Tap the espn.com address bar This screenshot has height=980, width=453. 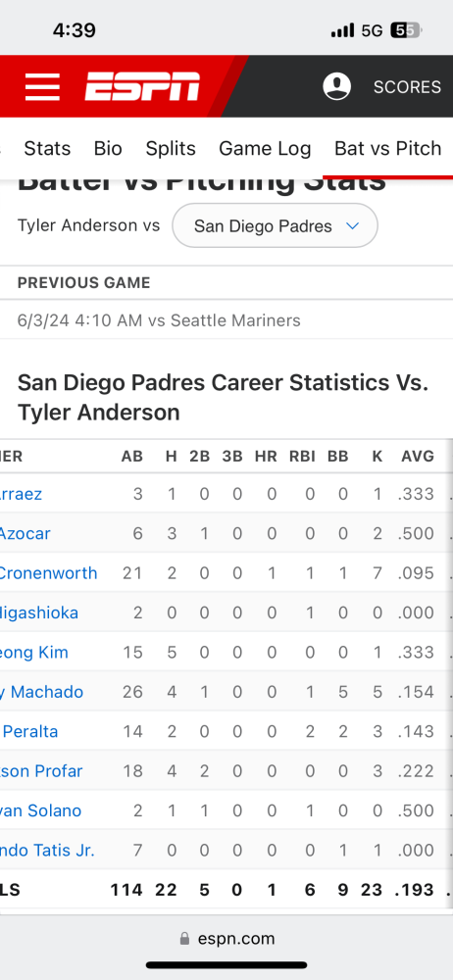point(226,938)
